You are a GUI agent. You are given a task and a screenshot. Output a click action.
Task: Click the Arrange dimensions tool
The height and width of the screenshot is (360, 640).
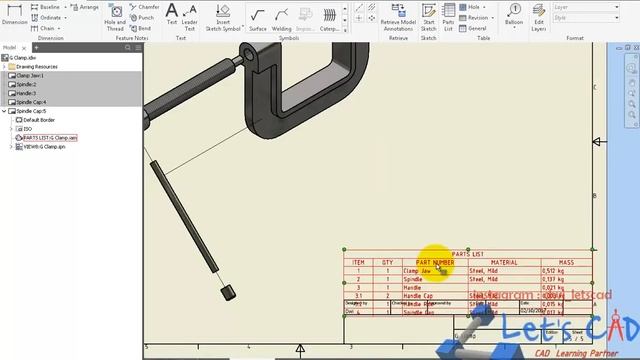coord(84,7)
